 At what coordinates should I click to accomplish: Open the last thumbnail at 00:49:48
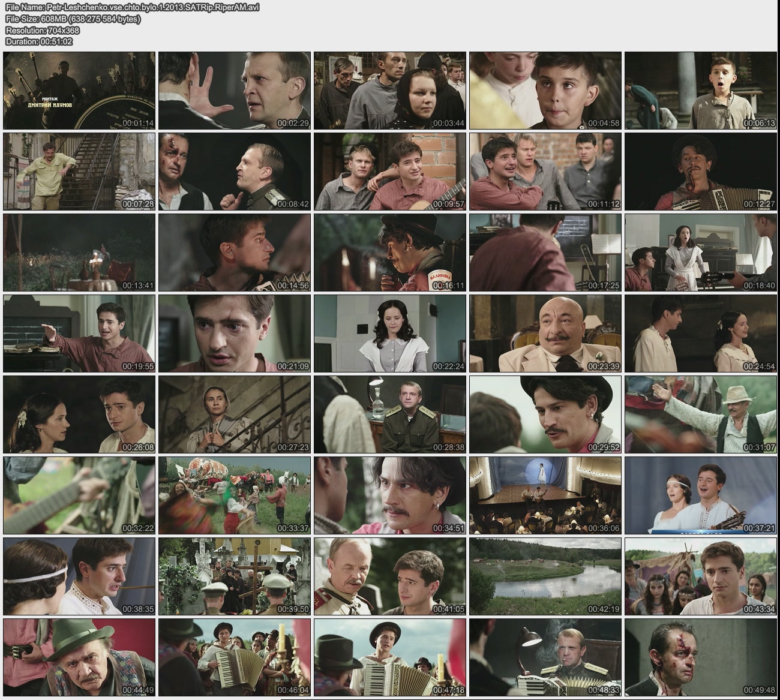coord(701,657)
